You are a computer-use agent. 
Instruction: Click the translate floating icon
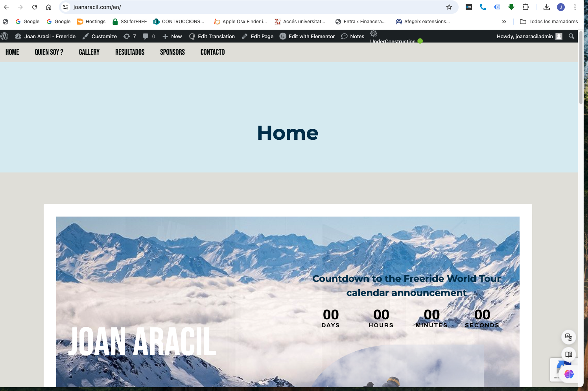(569, 337)
